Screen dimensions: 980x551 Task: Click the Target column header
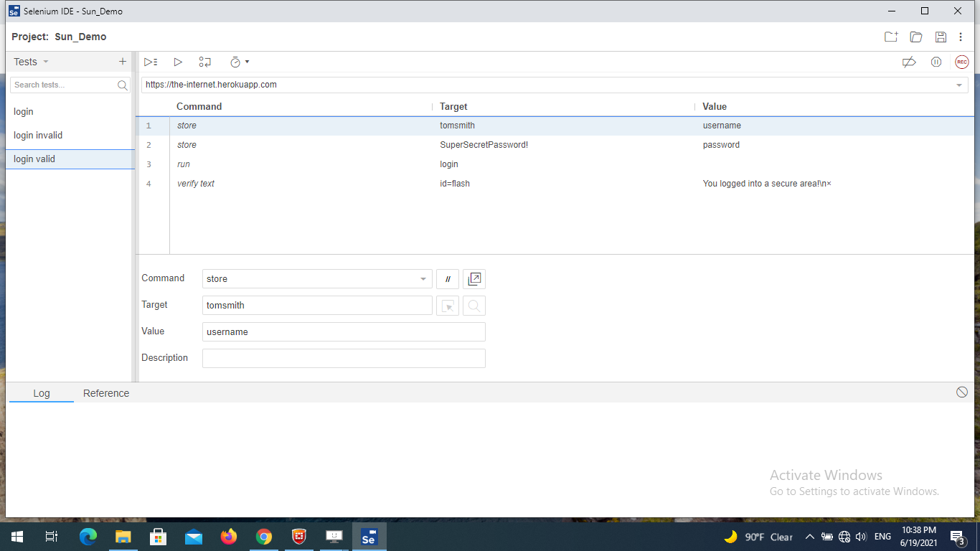(453, 106)
